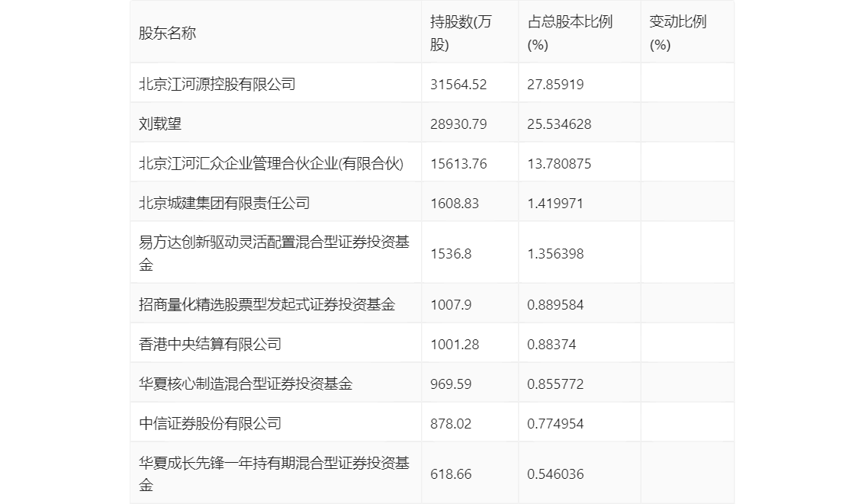Click percentage 0.889584
The height and width of the screenshot is (504, 865).
(555, 305)
